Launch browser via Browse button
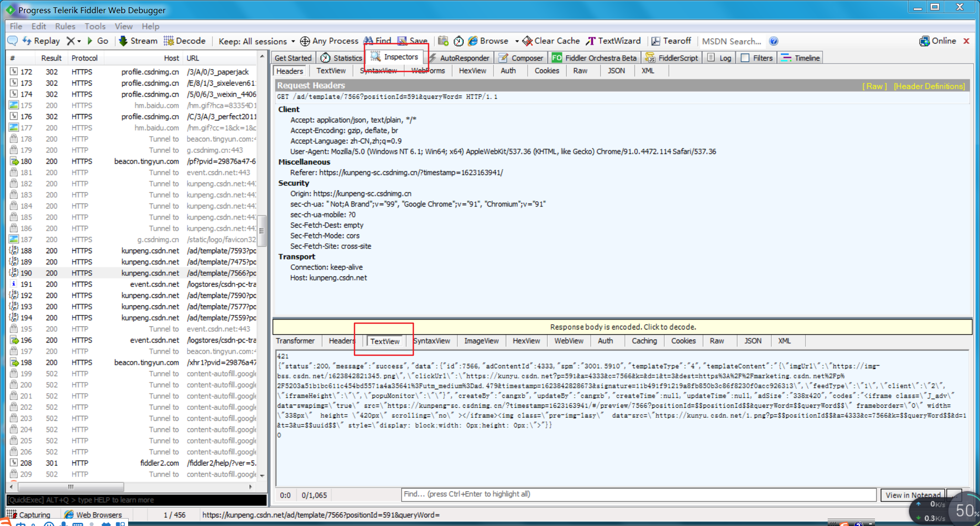The image size is (980, 526). (488, 41)
